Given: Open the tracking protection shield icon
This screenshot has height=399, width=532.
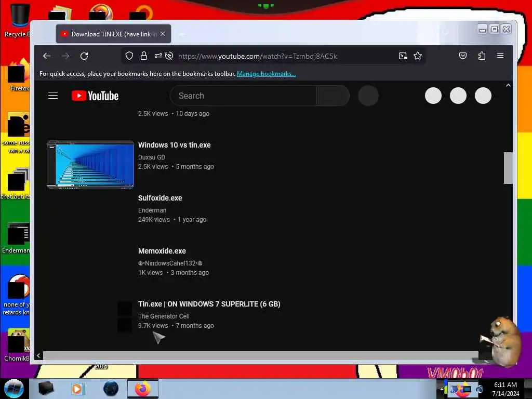Looking at the screenshot, I should pyautogui.click(x=129, y=56).
